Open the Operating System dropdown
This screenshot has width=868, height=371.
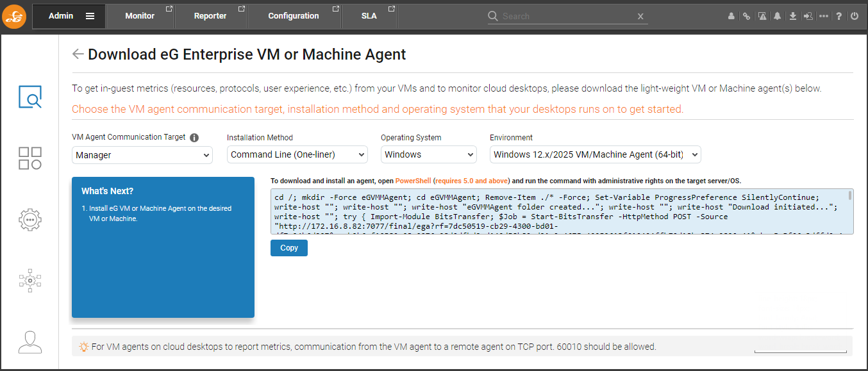tap(429, 154)
